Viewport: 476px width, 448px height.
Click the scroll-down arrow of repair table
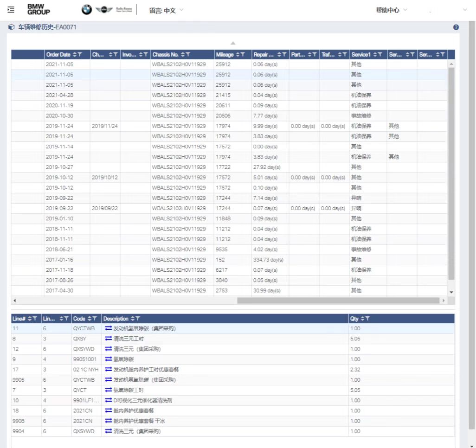click(451, 292)
